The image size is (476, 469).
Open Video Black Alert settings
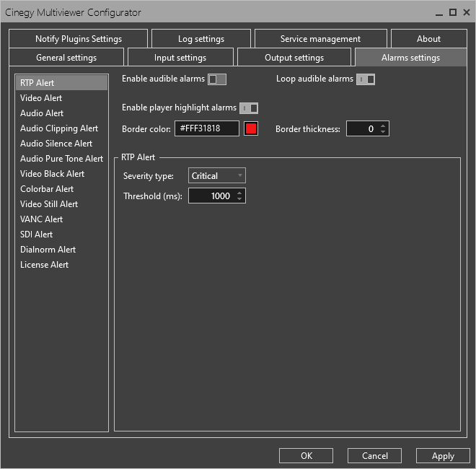pos(61,174)
